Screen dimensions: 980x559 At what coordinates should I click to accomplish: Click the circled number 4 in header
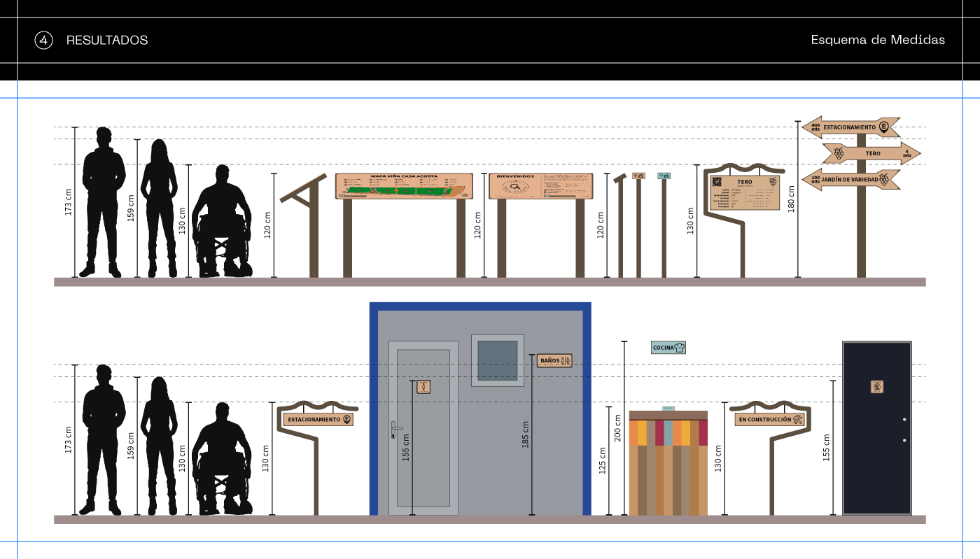tap(43, 41)
